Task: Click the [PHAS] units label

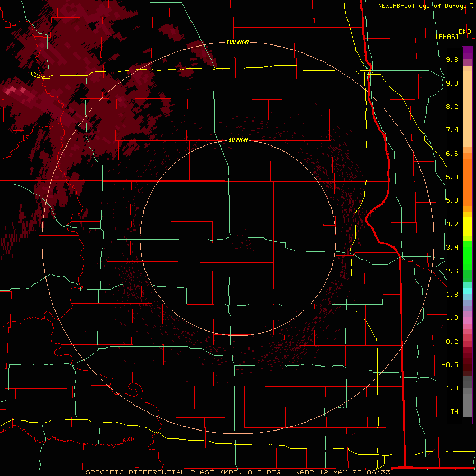Action: click(447, 36)
